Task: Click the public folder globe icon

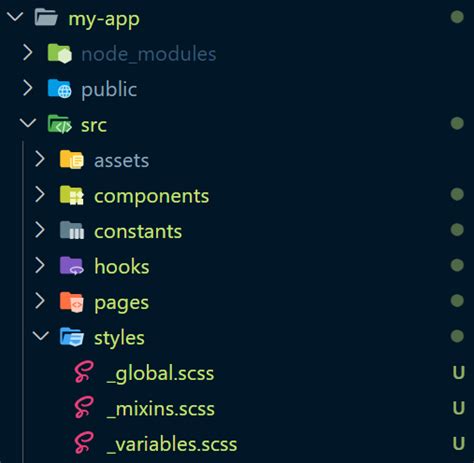Action: coord(60,89)
